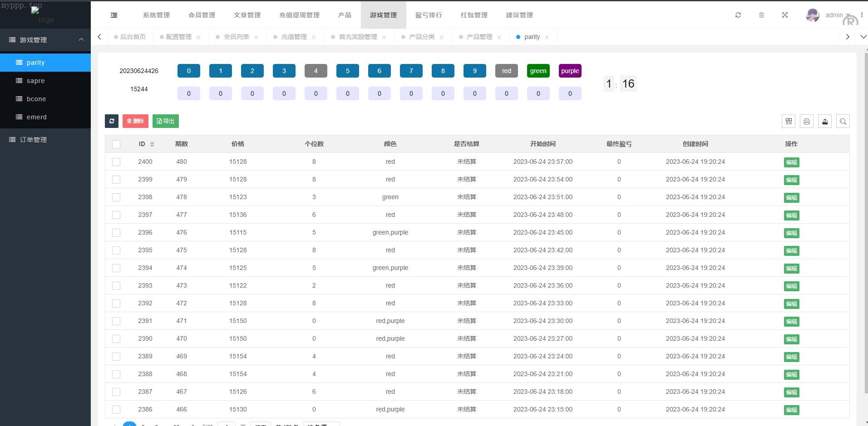This screenshot has height=426, width=868.
Task: Open the tab list dropdown chevron
Action: (x=863, y=37)
